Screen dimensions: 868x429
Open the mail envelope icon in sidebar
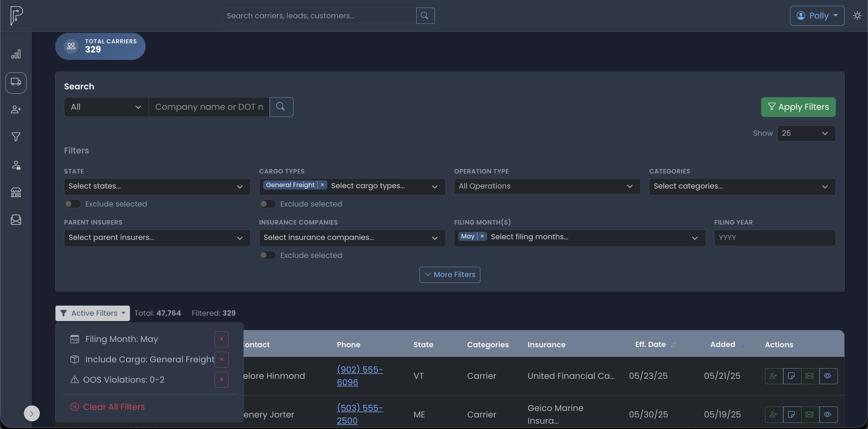coord(16,220)
